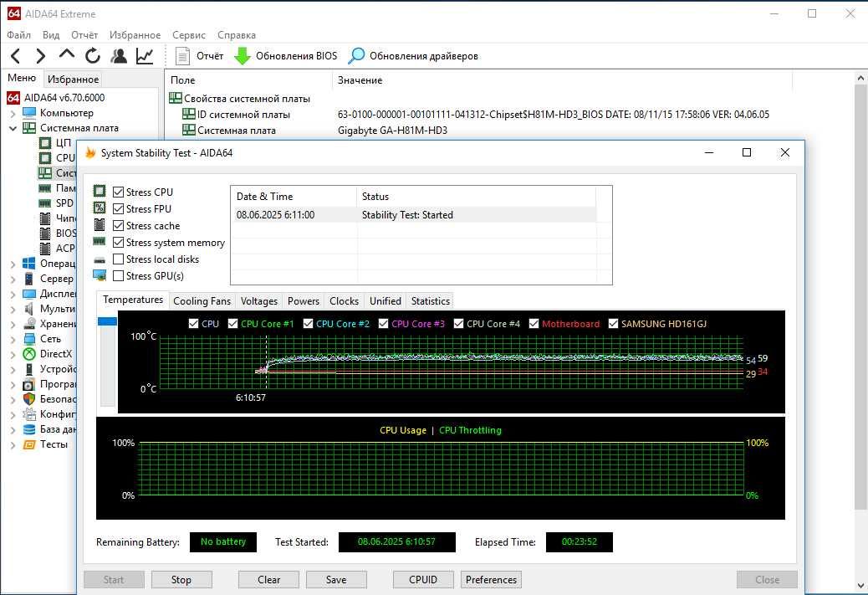Select the BIOS chip icon in the tree

tap(45, 233)
